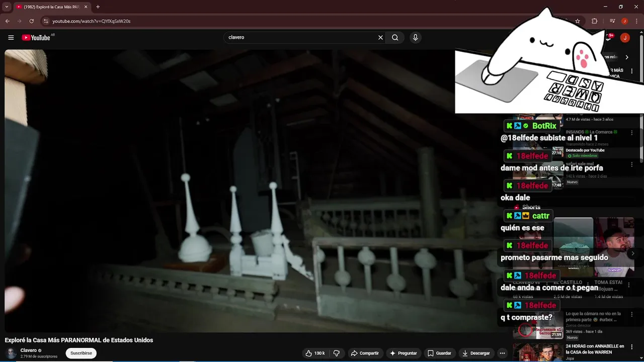Screen dimensions: 644x362
Task: Open the Clavero channel name link
Action: [x=29, y=350]
